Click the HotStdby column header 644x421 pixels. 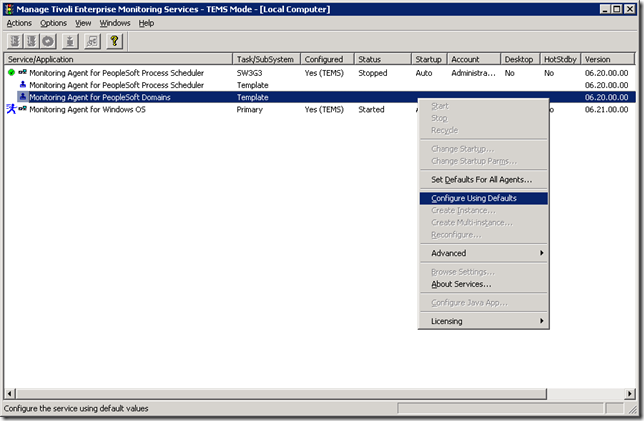click(560, 59)
